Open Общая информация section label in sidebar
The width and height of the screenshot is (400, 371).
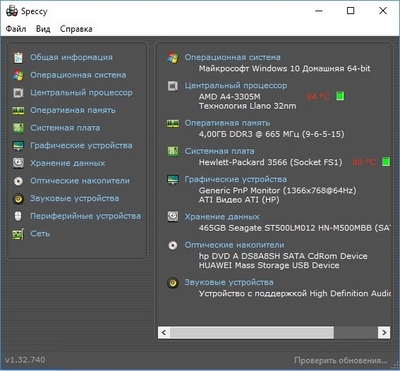(x=71, y=57)
